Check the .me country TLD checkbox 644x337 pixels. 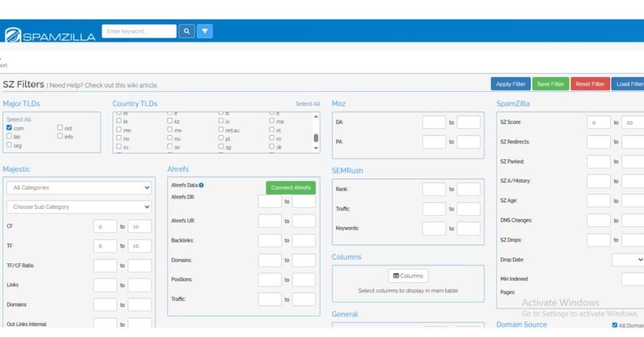(x=119, y=130)
